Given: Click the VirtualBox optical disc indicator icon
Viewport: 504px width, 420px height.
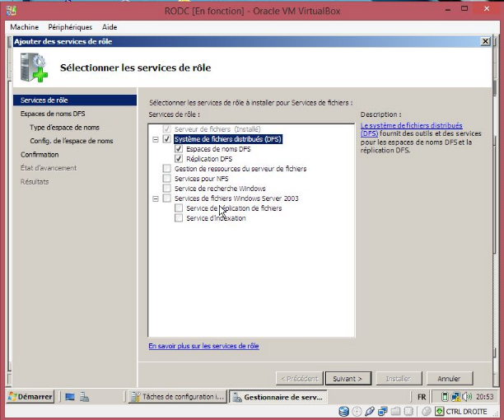Looking at the screenshot, I should click(x=357, y=411).
